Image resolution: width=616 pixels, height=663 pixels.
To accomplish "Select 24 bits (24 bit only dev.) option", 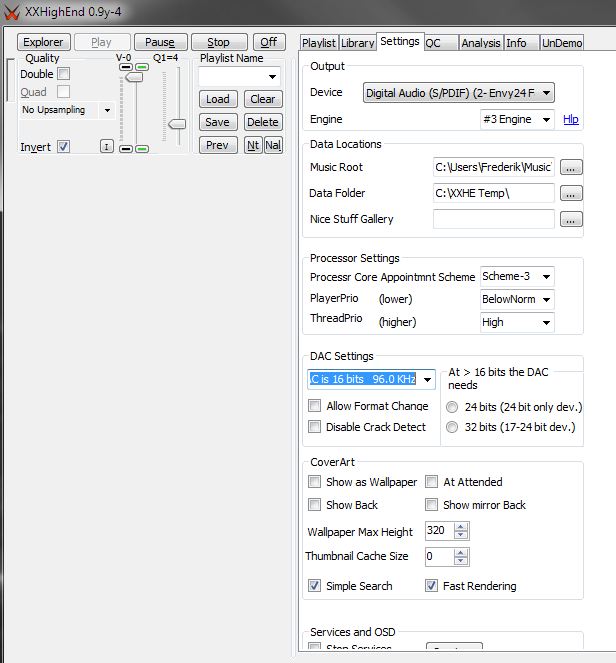I will coord(452,407).
